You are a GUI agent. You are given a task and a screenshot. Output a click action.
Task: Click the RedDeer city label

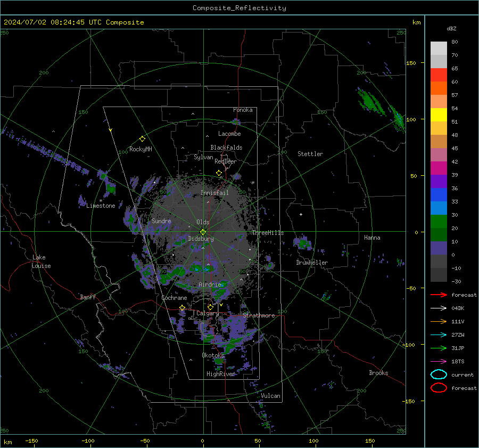226,161
